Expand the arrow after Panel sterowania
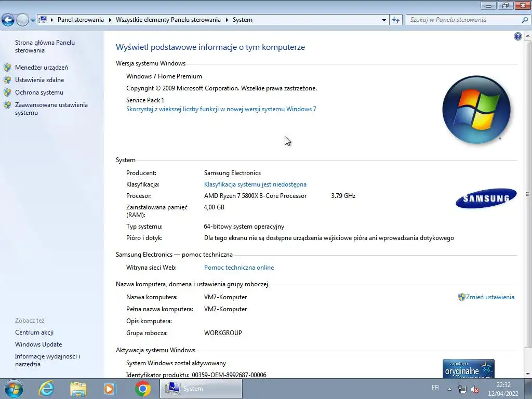Screen dimensions: 532x399 tap(110, 20)
